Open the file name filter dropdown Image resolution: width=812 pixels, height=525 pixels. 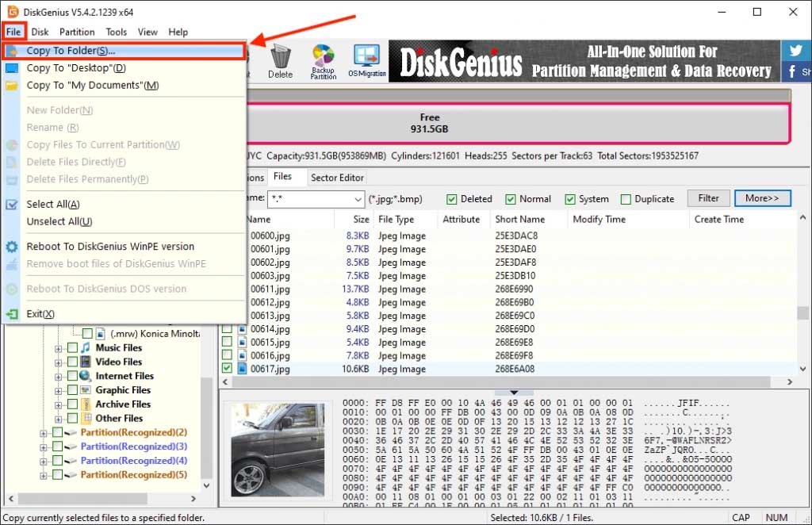tap(358, 199)
